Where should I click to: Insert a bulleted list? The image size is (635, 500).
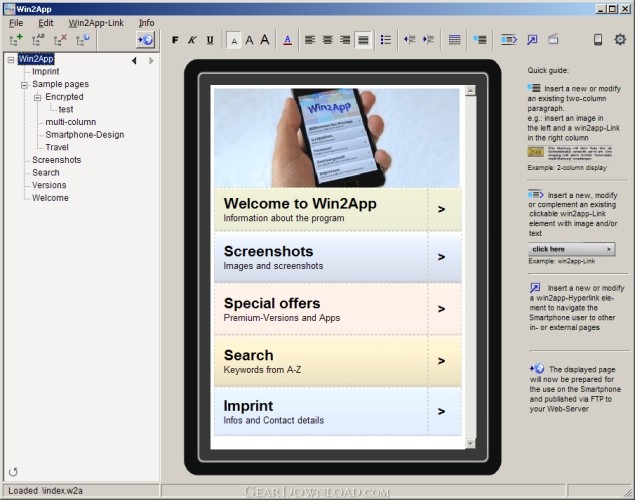(x=386, y=40)
